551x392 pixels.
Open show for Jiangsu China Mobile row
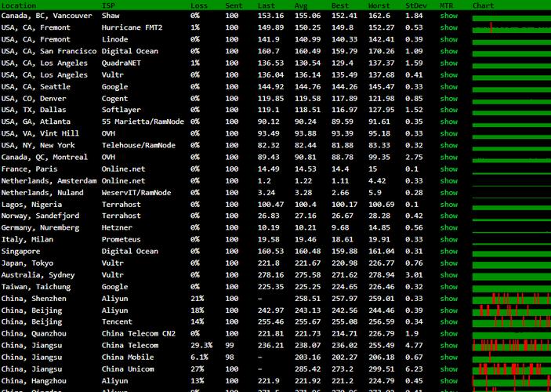(449, 358)
